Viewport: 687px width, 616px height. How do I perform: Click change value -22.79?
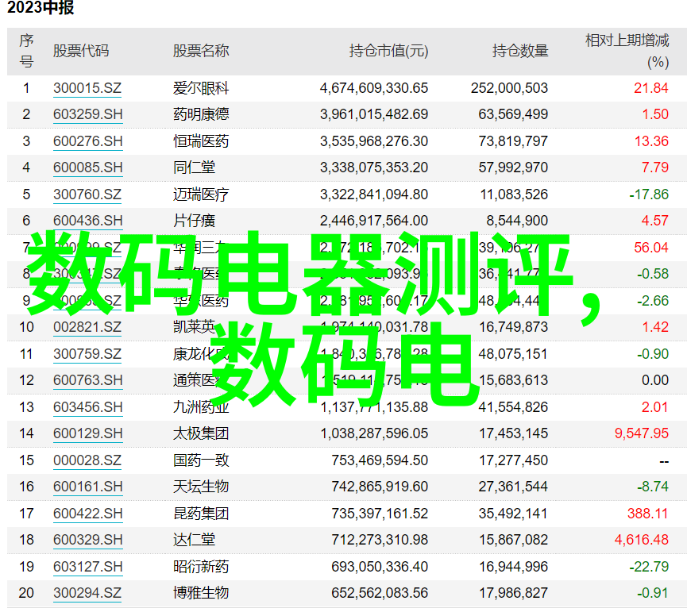[649, 567]
